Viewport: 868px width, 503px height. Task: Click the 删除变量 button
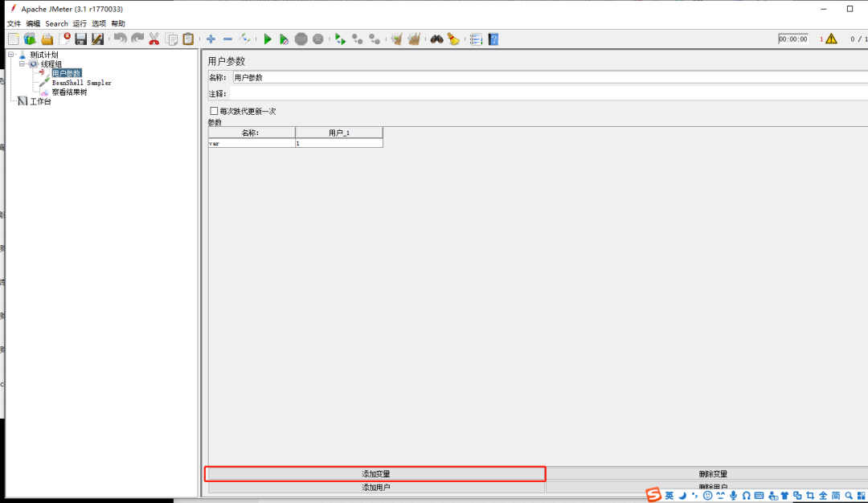(x=713, y=474)
